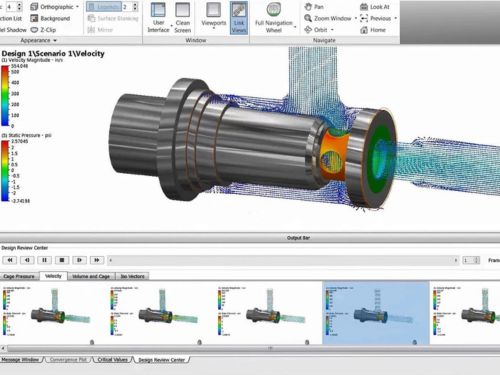Switch to Clean Screen mode
The image size is (500, 375).
pyautogui.click(x=183, y=18)
